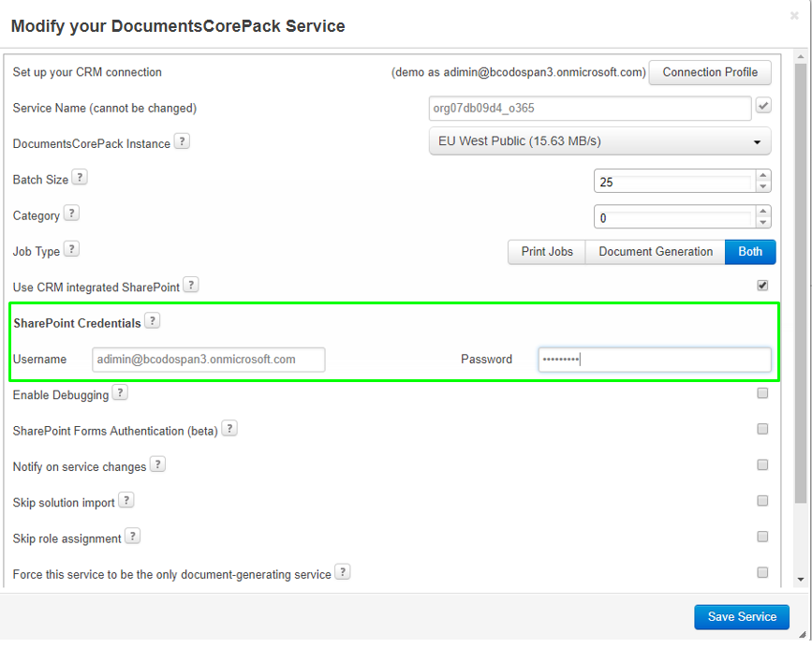Open the Job Type help icon
Viewport: 812px width, 648px height.
click(71, 249)
